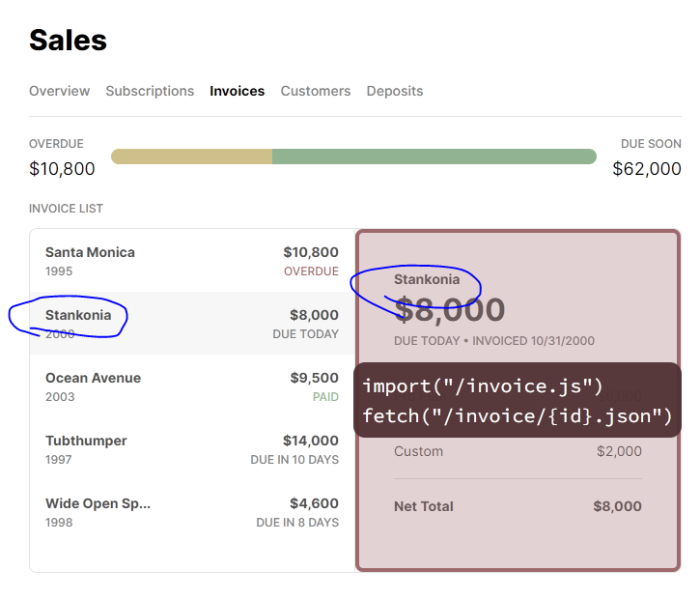The height and width of the screenshot is (599, 700).
Task: Open the Tubthumper invoice row
Action: pyautogui.click(x=192, y=449)
